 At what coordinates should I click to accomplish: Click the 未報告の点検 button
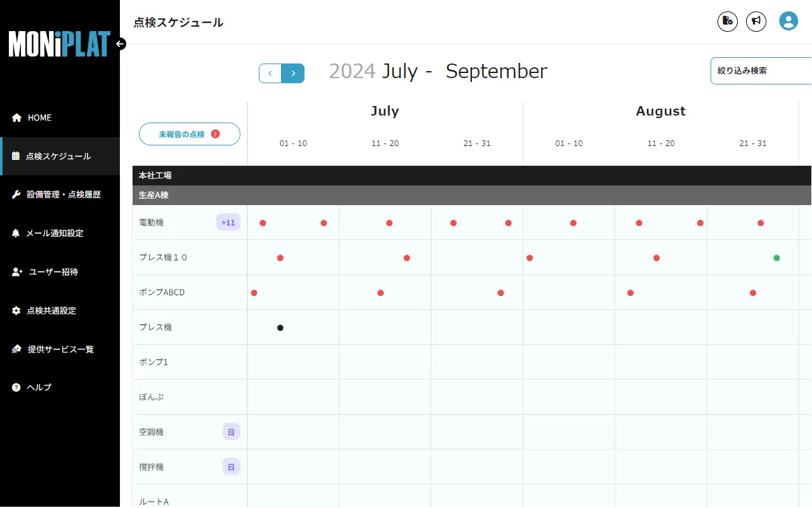(x=189, y=134)
